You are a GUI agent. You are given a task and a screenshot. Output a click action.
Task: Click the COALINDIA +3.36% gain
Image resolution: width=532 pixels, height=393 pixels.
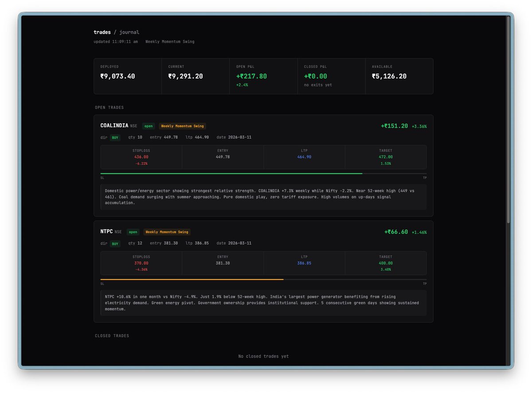click(419, 126)
